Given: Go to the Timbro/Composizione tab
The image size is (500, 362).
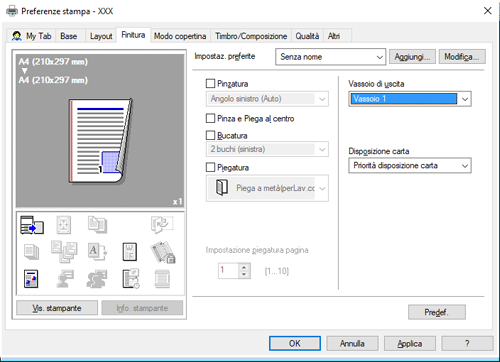Looking at the screenshot, I should coord(251,36).
